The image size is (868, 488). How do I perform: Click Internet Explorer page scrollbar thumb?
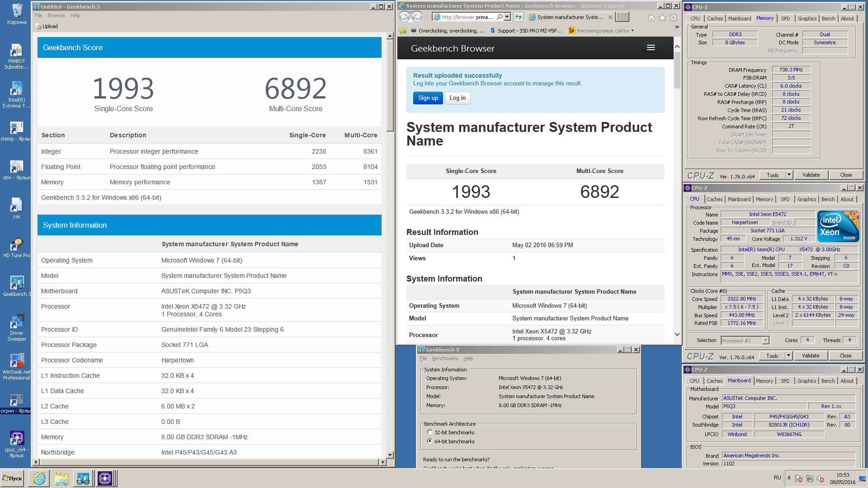(677, 70)
